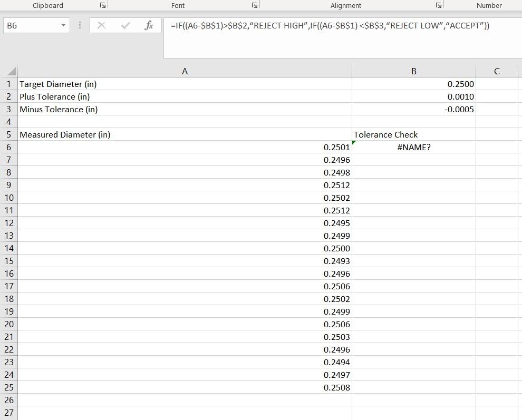Open the Name Box dropdown arrow
Image resolution: width=522 pixels, height=420 pixels.
tap(63, 25)
